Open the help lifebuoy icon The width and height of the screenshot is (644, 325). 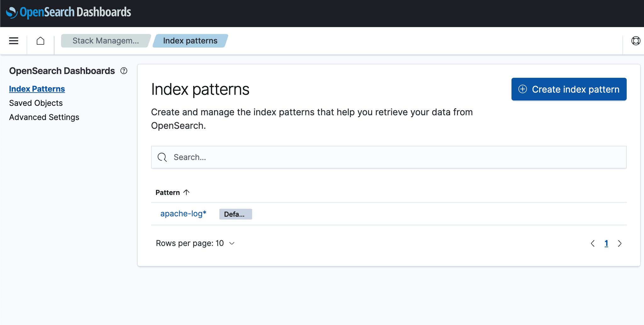(x=636, y=41)
